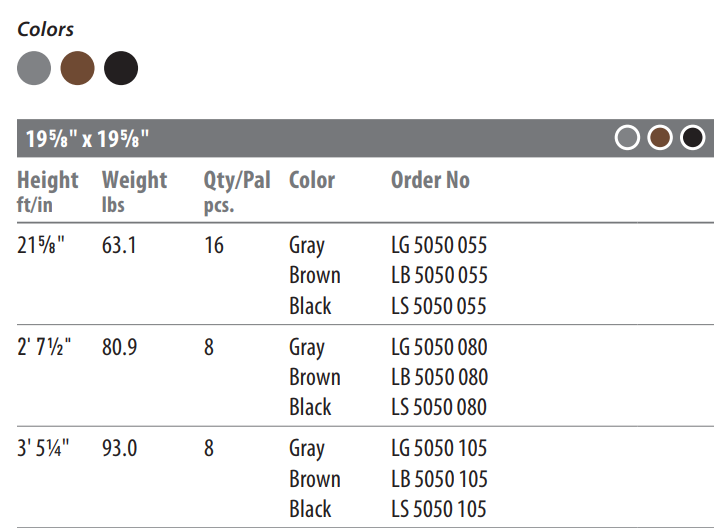Viewport: 715px width, 528px height.
Task: Click order number LG 5050 055
Action: click(x=439, y=245)
